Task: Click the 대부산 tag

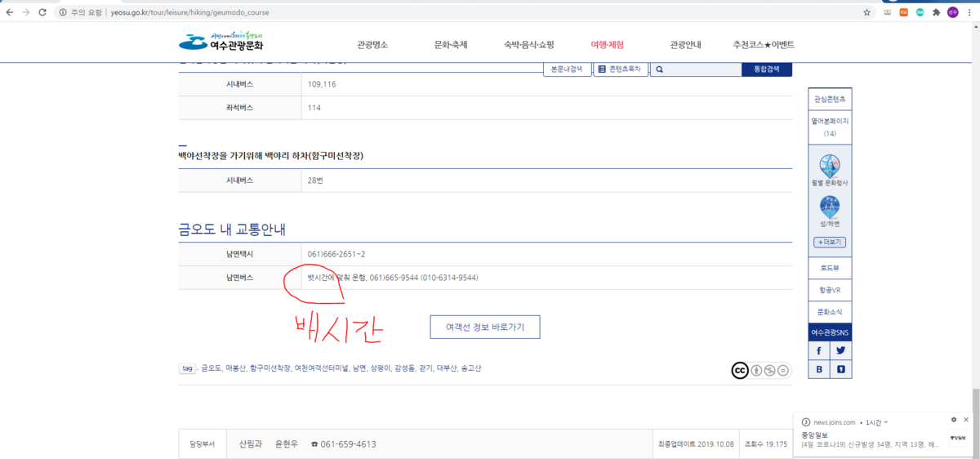Action: pos(447,368)
